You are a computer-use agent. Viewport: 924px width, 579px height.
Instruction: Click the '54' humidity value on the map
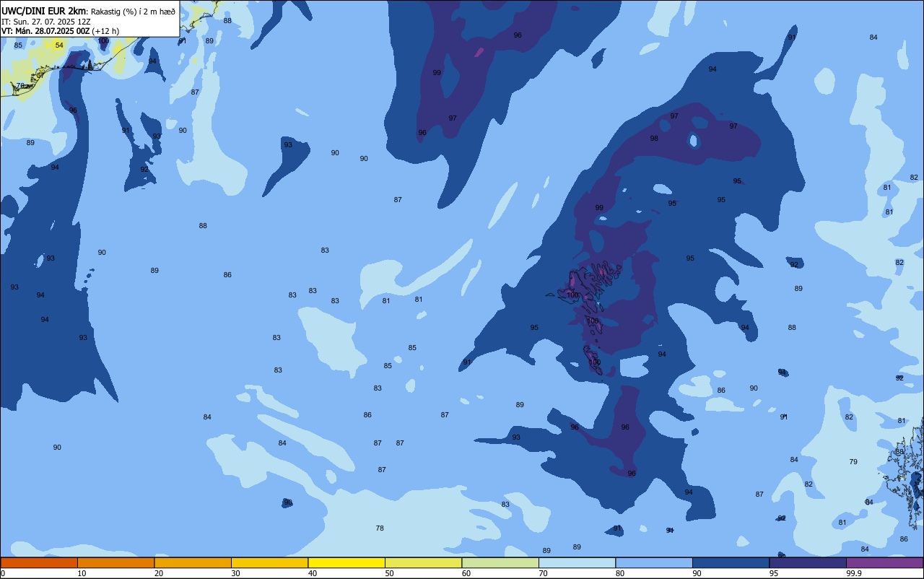[x=59, y=45]
